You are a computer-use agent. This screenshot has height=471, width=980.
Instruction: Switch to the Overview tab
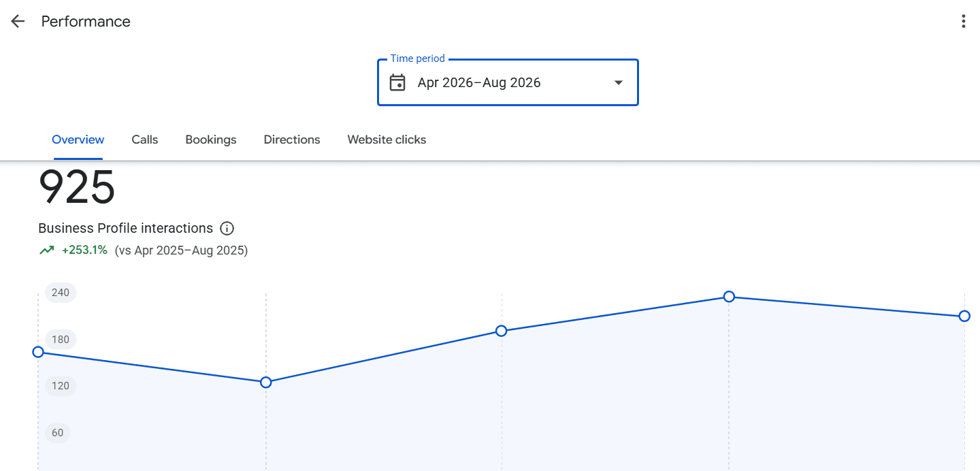[78, 140]
